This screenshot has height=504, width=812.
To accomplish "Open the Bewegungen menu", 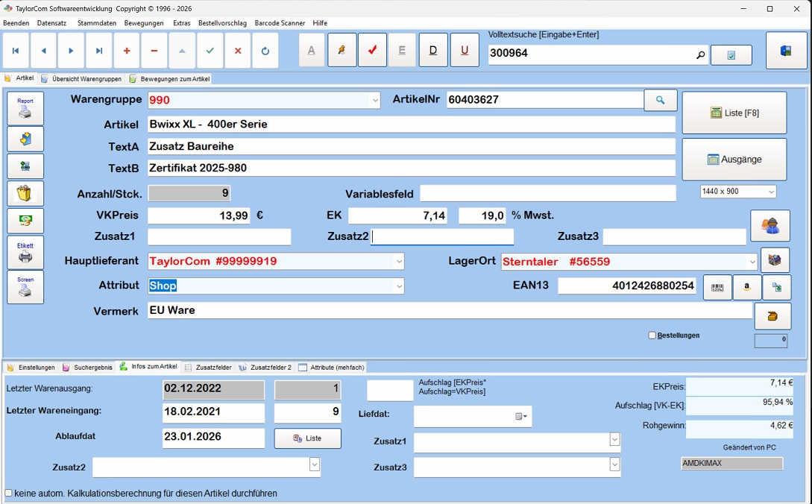I will click(x=142, y=23).
